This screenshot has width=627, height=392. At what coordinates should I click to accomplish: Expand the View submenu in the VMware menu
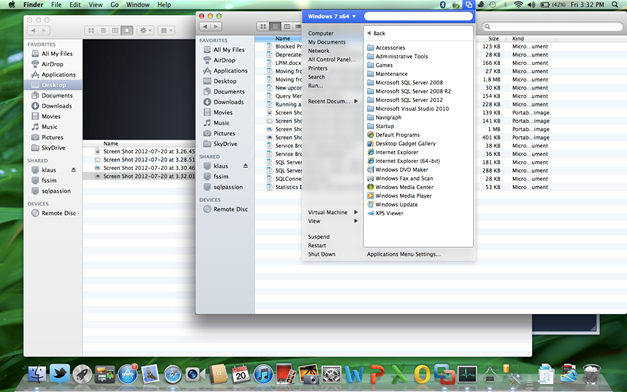click(x=332, y=221)
